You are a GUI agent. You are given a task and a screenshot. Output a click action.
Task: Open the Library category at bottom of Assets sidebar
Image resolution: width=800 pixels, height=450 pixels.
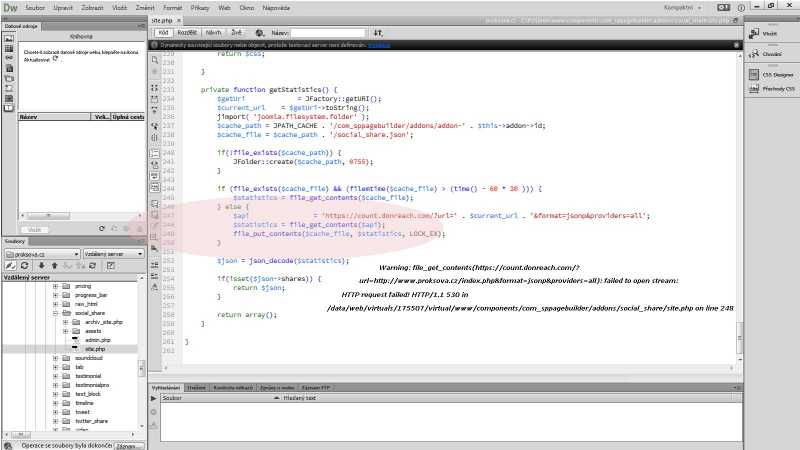[x=9, y=108]
